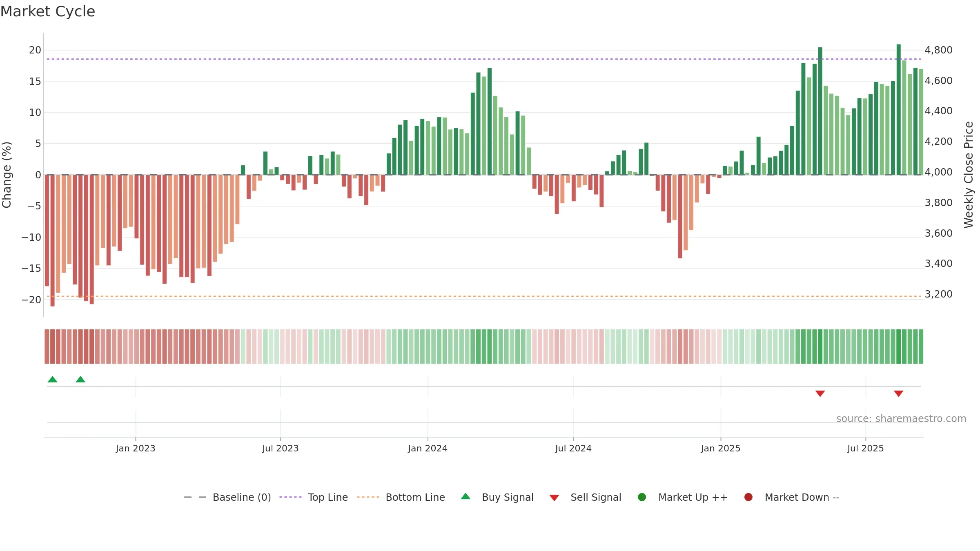Toggle the Top Line legend entry
980x551 pixels.
(x=314, y=497)
